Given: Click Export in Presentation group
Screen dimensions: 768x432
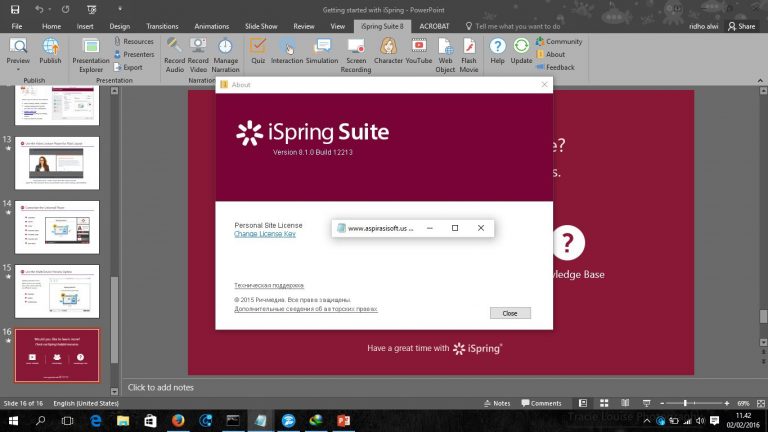Looking at the screenshot, I should coord(128,67).
